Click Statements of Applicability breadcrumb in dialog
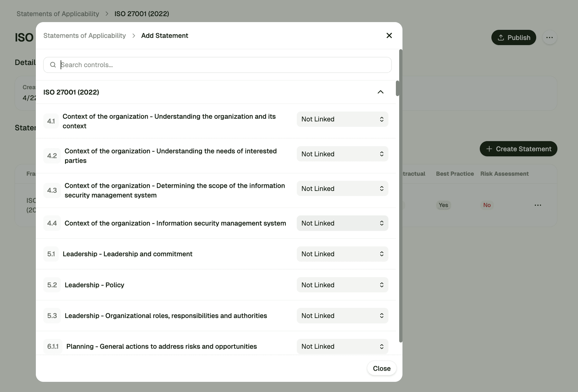 tap(85, 35)
